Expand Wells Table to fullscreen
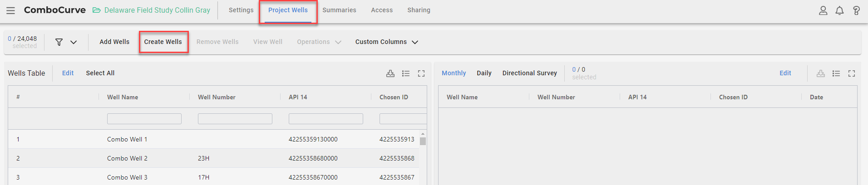868x185 pixels. [421, 73]
